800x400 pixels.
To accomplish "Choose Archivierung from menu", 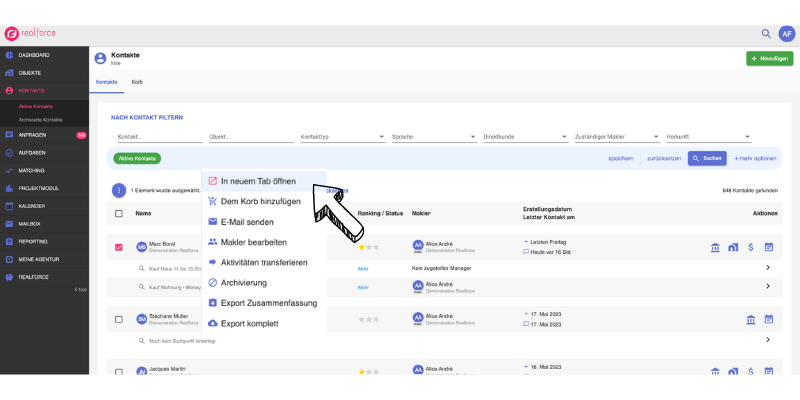I will pos(264,283).
